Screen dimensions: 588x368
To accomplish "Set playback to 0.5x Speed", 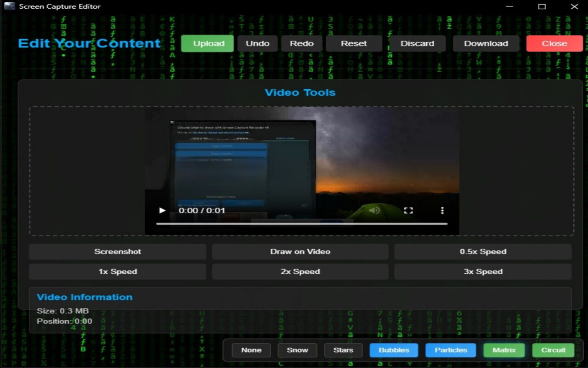I will coord(483,252).
